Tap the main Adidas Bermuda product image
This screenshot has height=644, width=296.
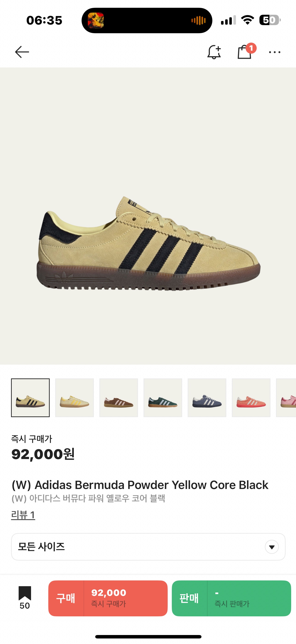click(148, 216)
